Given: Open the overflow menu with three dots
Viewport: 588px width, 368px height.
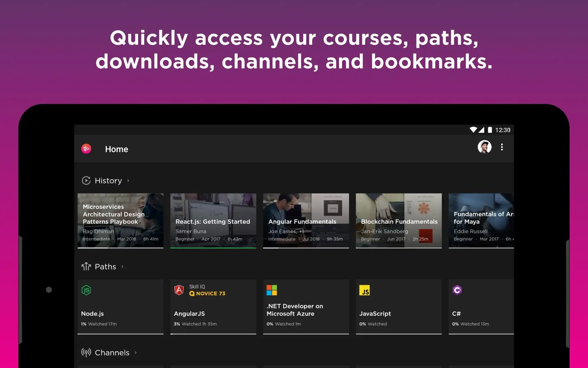Looking at the screenshot, I should point(502,148).
